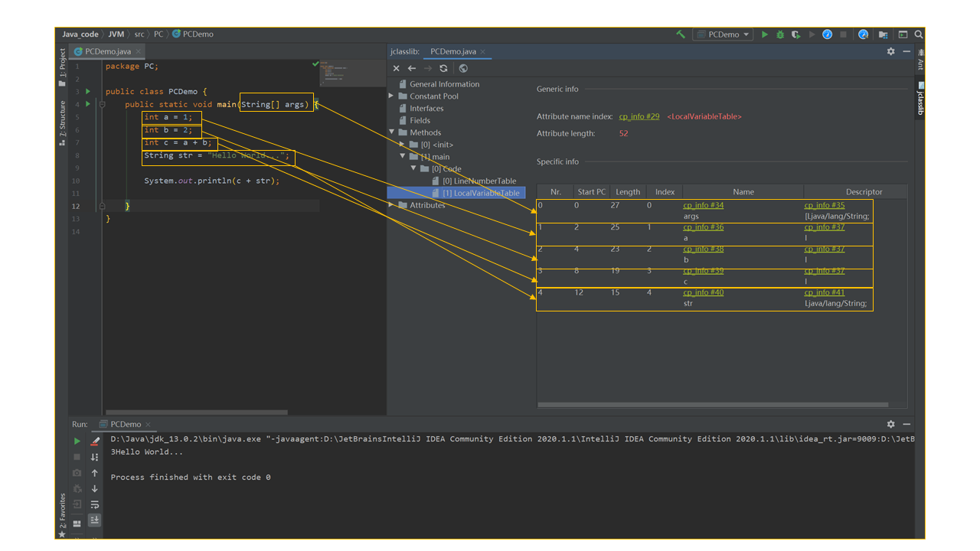The height and width of the screenshot is (551, 980).
Task: Click the green Debug bug icon
Action: point(780,34)
